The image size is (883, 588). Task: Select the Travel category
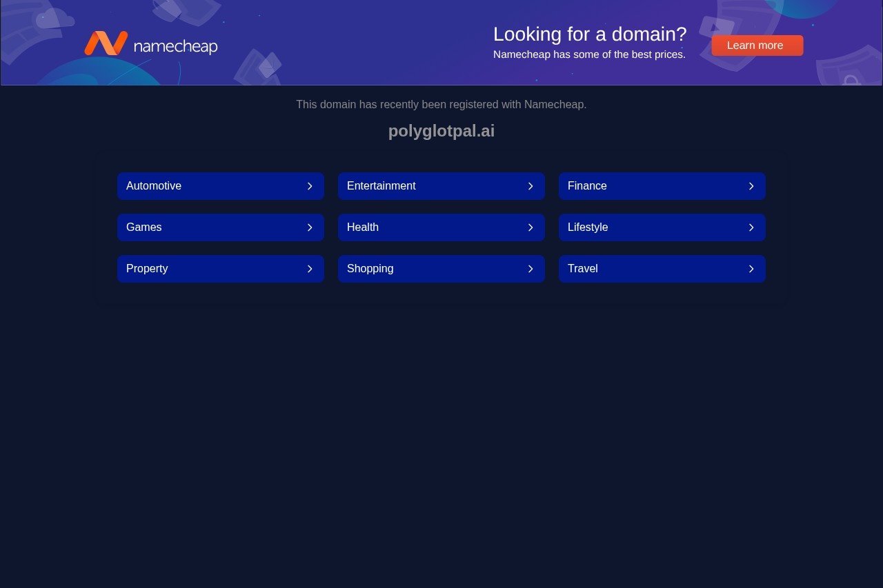(583, 269)
